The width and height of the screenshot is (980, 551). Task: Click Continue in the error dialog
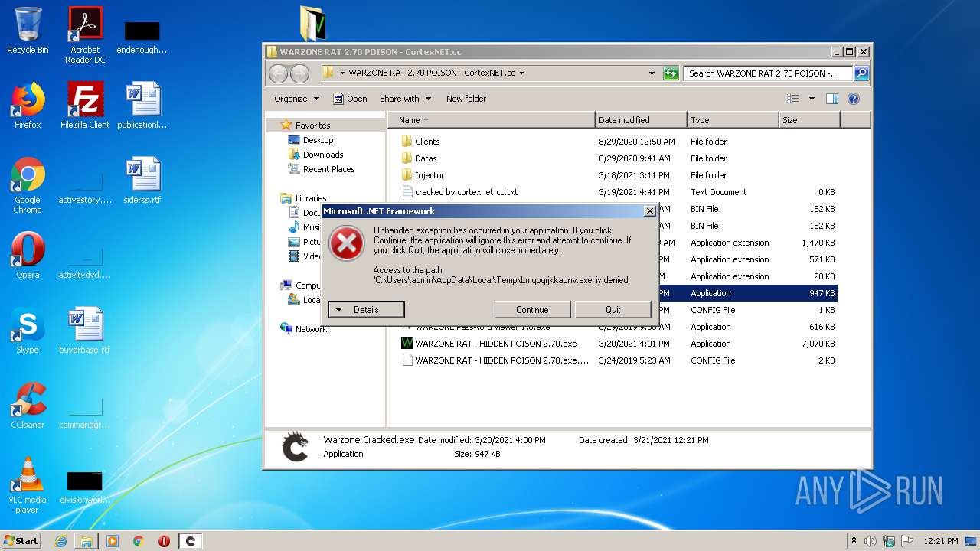coord(532,310)
